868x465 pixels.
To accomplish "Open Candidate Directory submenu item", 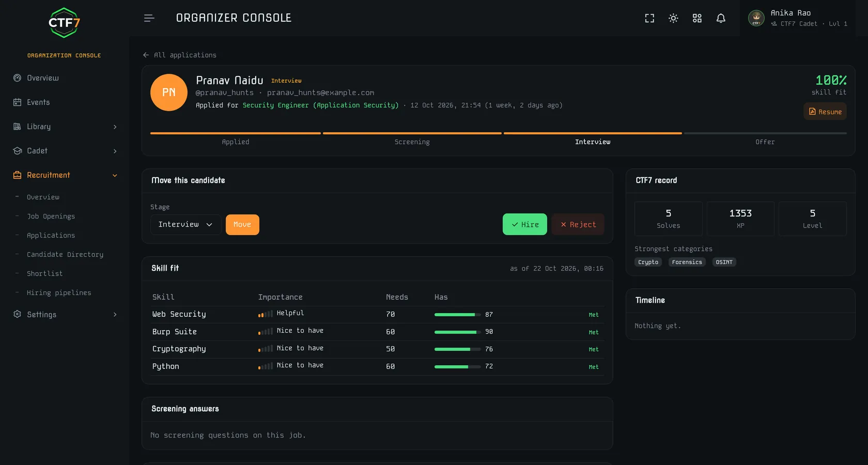I will [65, 255].
